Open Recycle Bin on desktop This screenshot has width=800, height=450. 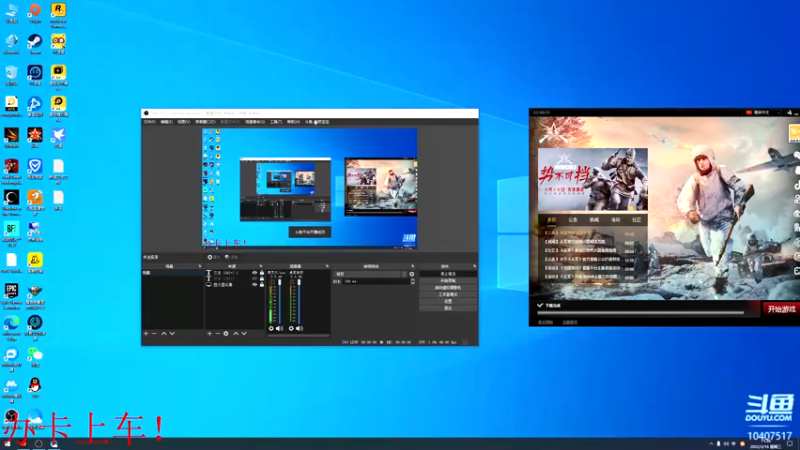11,73
